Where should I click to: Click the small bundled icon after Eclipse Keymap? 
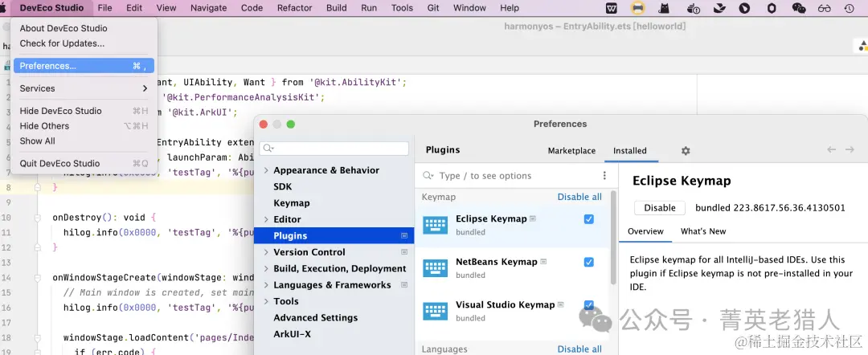tap(533, 218)
